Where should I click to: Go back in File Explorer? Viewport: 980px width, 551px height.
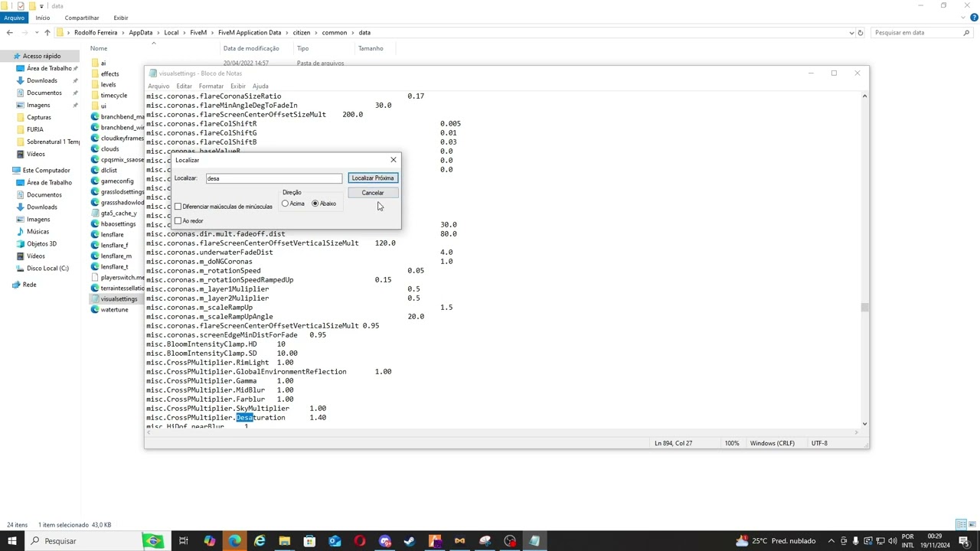(x=9, y=33)
